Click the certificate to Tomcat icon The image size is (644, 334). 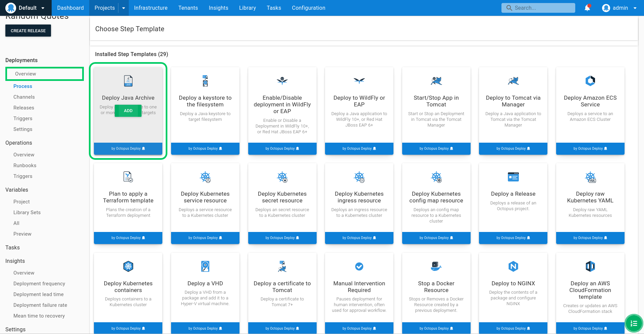click(282, 267)
